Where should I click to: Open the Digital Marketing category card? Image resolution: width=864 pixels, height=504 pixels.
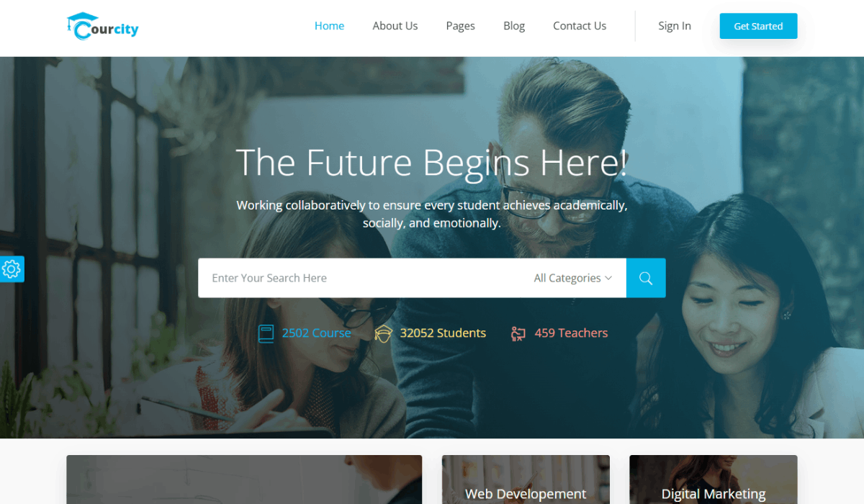tap(714, 480)
